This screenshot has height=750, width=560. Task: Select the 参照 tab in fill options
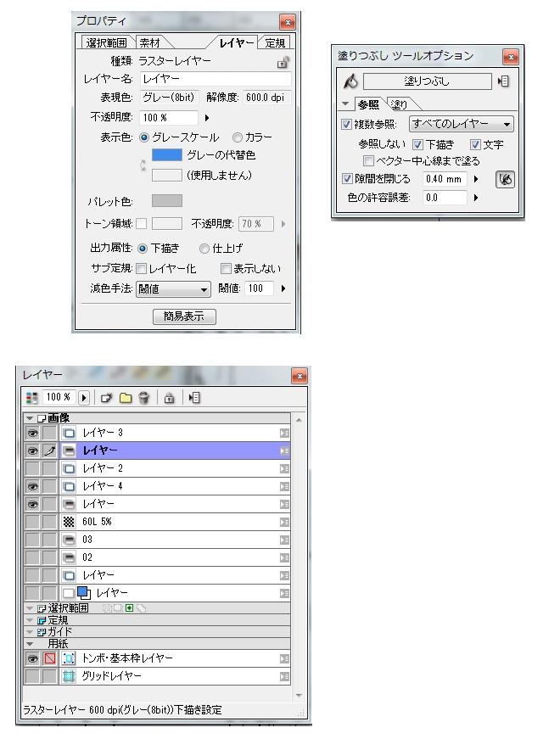pos(368,104)
